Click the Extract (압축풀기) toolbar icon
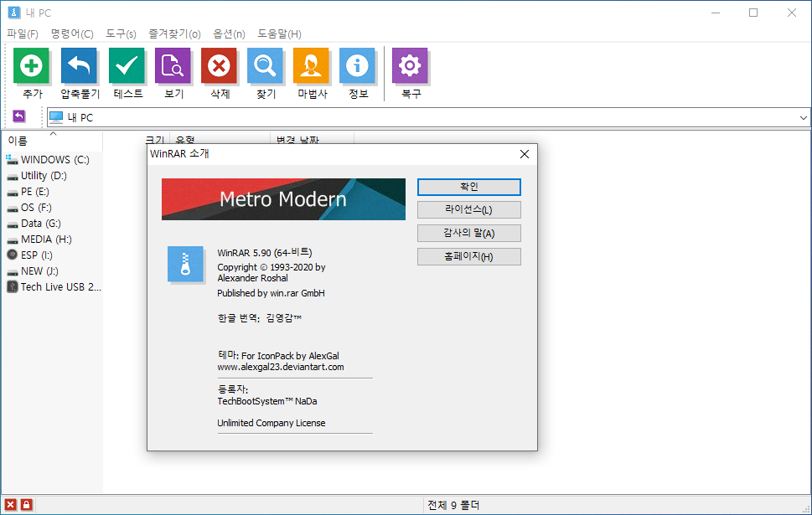Screen dimensions: 812x515 80,65
